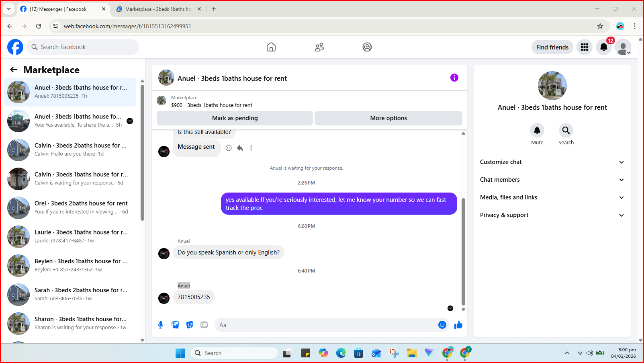
Task: Open Beylen 3beds 1baths conversation
Action: click(x=70, y=266)
